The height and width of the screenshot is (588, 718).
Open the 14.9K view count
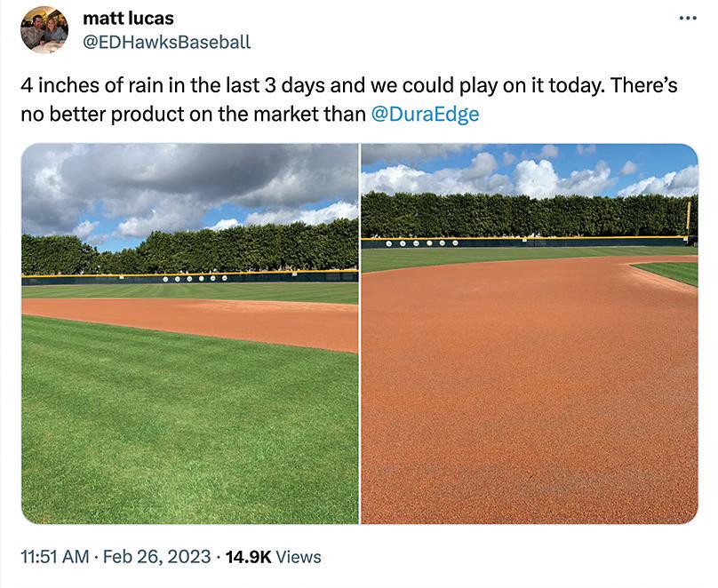249,557
